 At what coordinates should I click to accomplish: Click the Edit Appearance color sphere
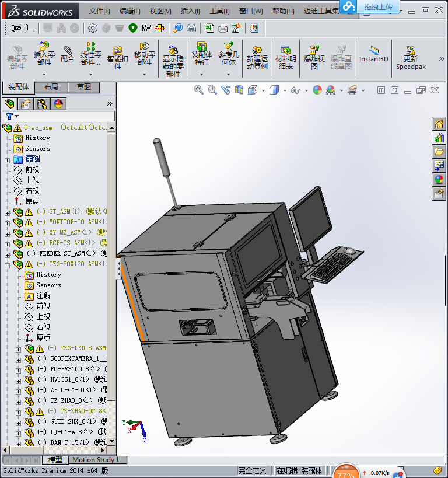(317, 90)
